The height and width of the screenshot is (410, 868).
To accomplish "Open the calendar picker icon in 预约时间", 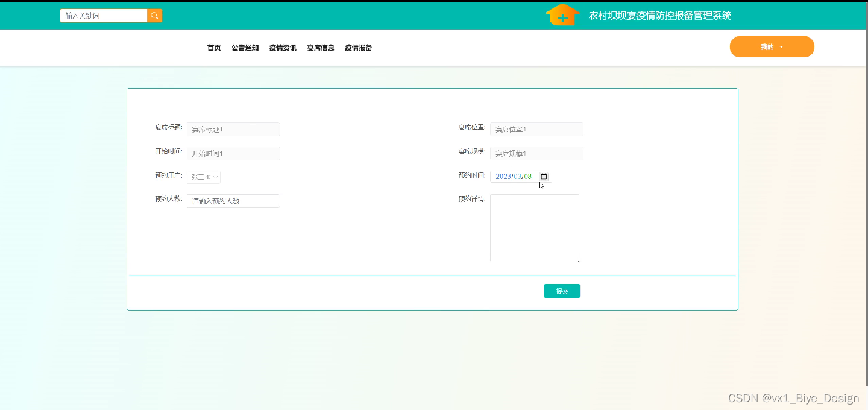I will (544, 177).
